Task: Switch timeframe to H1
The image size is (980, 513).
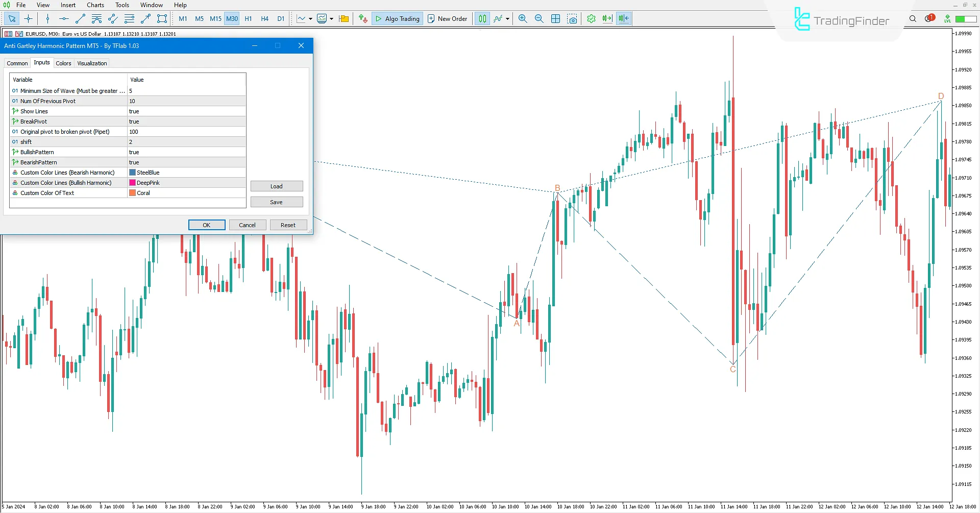Action: coord(248,18)
